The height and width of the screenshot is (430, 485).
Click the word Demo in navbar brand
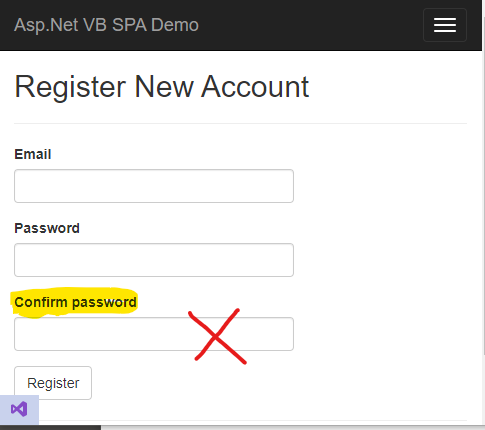(175, 25)
